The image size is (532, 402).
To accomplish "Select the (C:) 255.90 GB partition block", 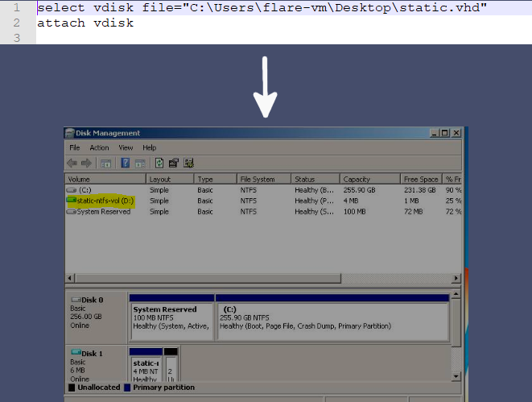I will click(x=332, y=317).
